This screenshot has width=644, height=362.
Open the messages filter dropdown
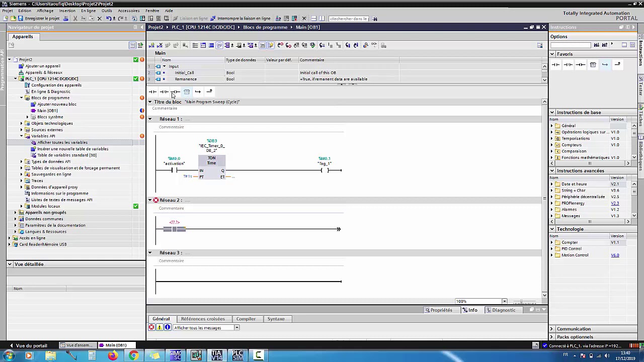click(x=236, y=328)
